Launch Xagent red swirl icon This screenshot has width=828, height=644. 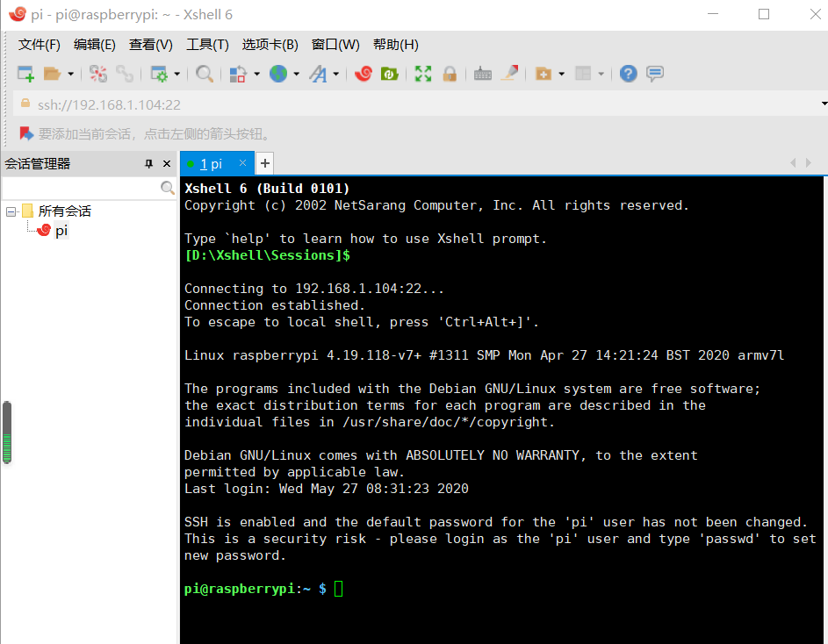click(x=364, y=74)
